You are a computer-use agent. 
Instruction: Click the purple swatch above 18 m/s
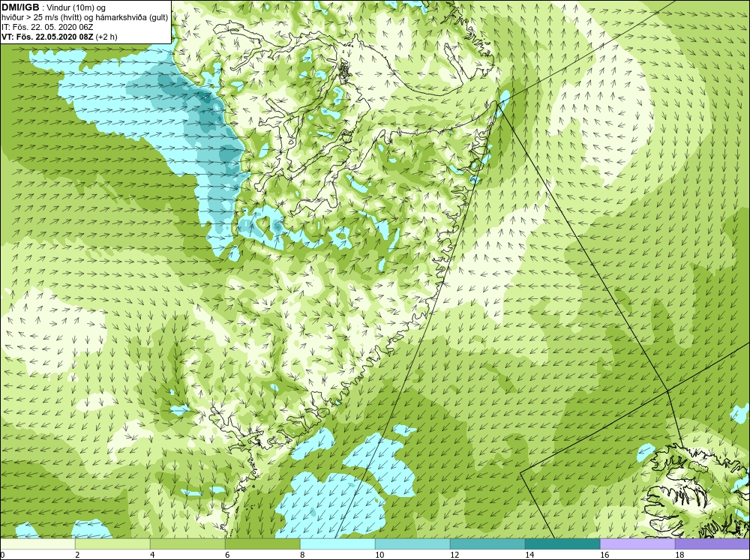tap(712, 544)
